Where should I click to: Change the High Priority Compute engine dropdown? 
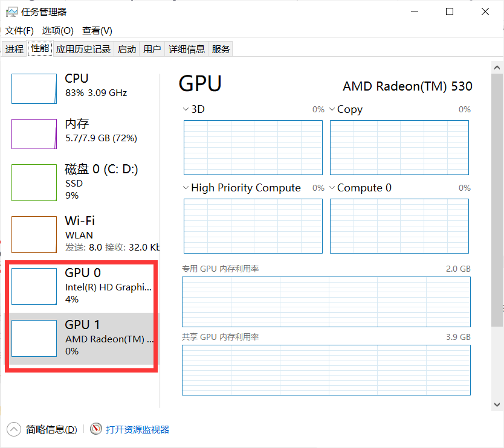[185, 188]
